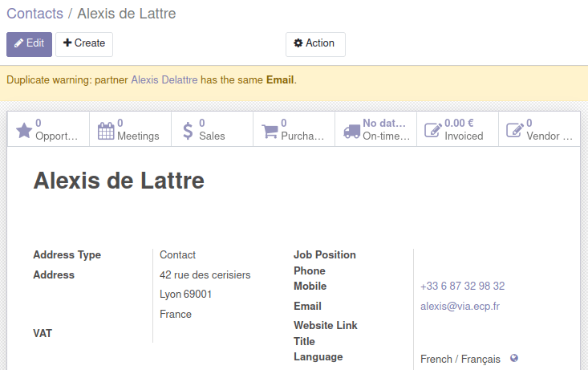Click the Sales dollar sign icon
This screenshot has width=588, height=370.
click(x=188, y=131)
